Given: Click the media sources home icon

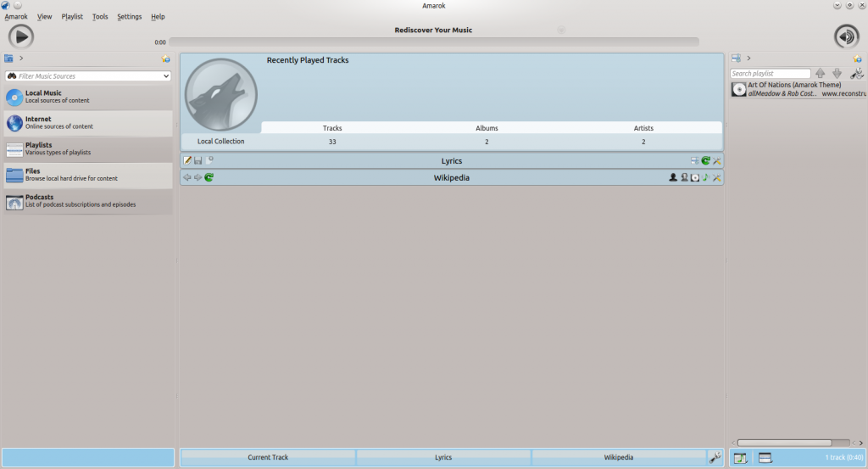Looking at the screenshot, I should coord(8,59).
